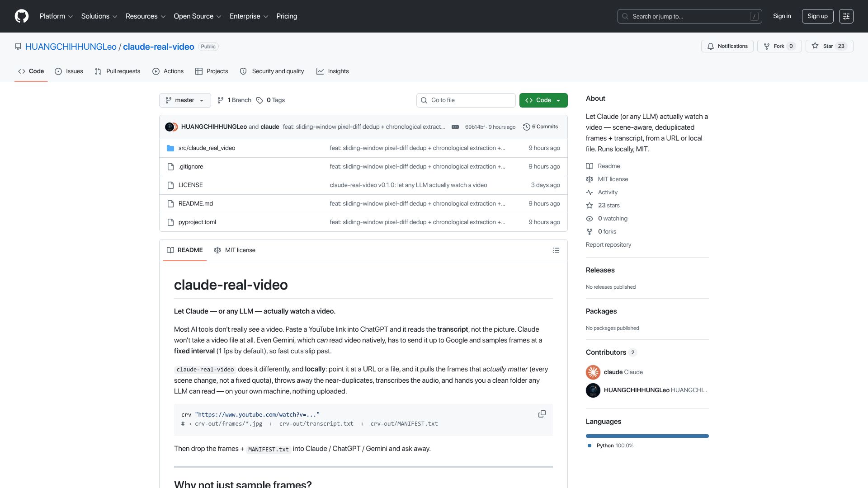This screenshot has height=488, width=868.
Task: Open the .gitignore file
Action: pos(191,167)
